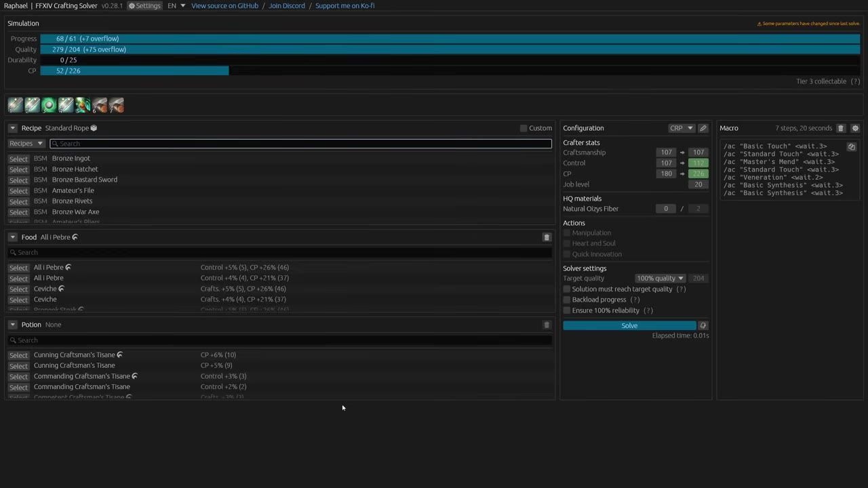Select the Ceviche HQ food
Screen dimensions: 868x488
(18, 289)
